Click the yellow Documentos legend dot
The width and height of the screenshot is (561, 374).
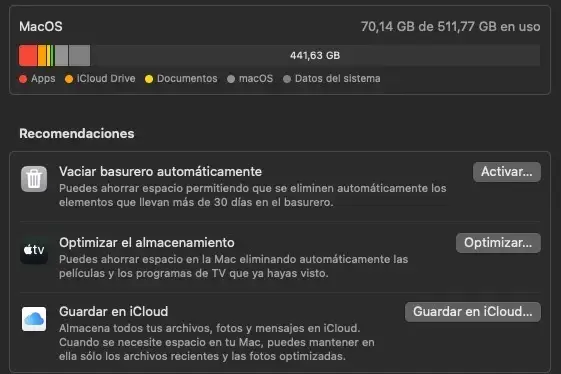point(149,79)
